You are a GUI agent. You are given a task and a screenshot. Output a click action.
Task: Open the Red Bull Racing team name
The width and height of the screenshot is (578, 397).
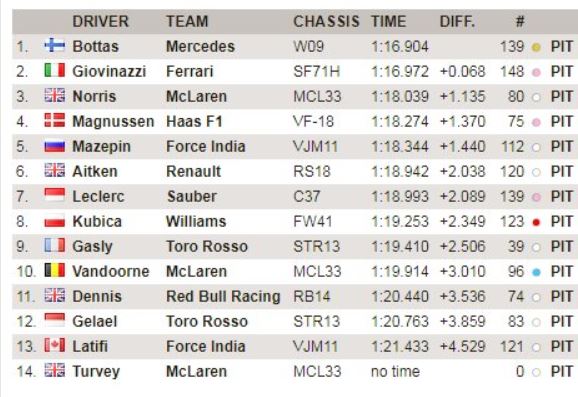[x=223, y=296]
